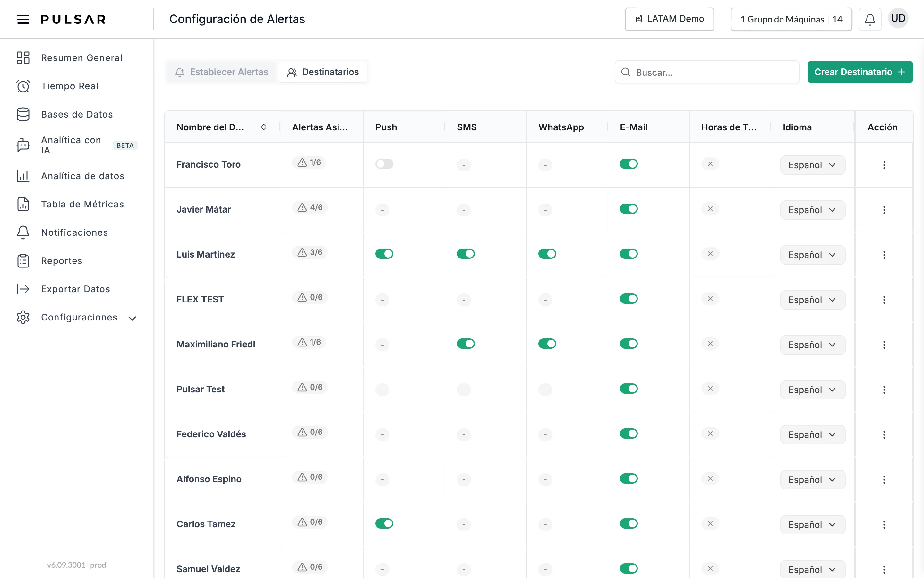Turn off the WhatsApp toggle for Maximiliano Friedl
Image resolution: width=924 pixels, height=578 pixels.
pyautogui.click(x=547, y=344)
